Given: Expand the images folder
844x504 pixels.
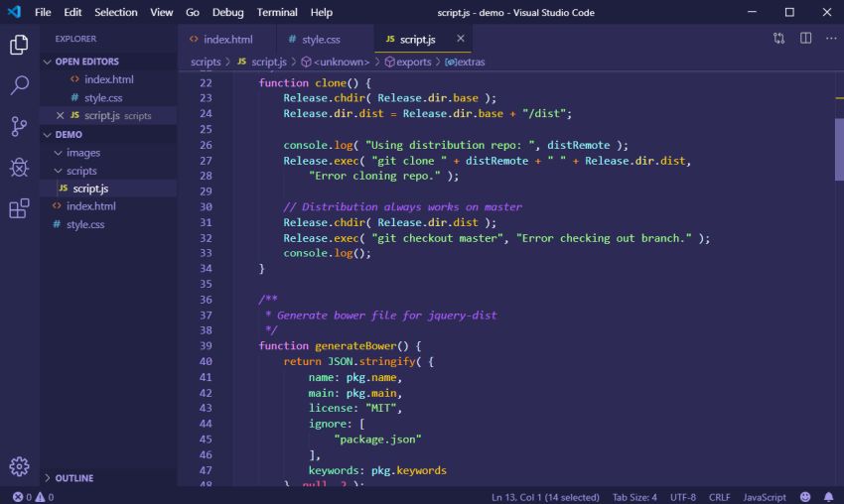Looking at the screenshot, I should pyautogui.click(x=82, y=153).
